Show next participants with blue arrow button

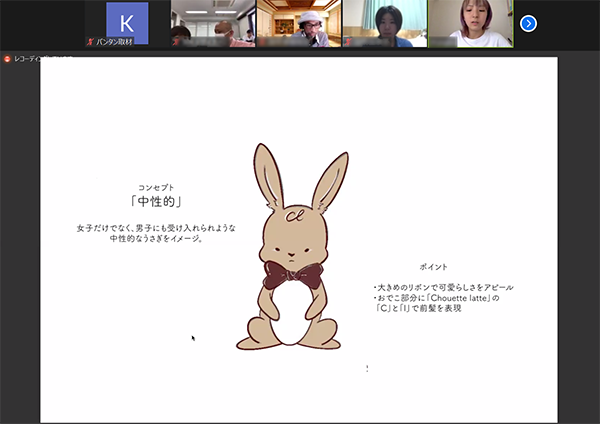(528, 24)
